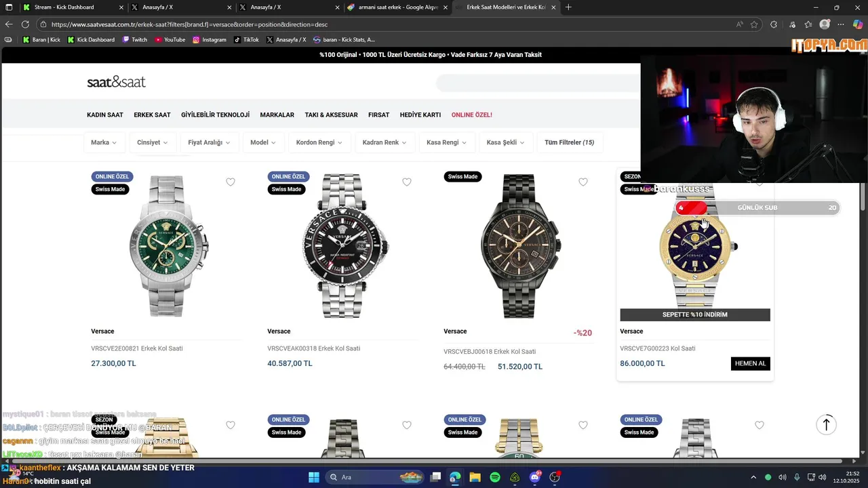Open the Baran | Kick bookmark
Image resolution: width=868 pixels, height=488 pixels.
point(41,39)
